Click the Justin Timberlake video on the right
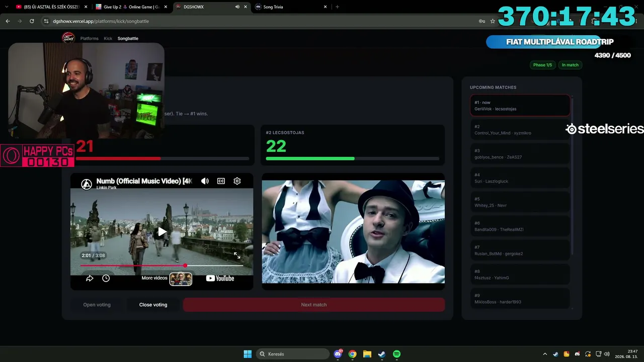The width and height of the screenshot is (644, 362). 353,232
